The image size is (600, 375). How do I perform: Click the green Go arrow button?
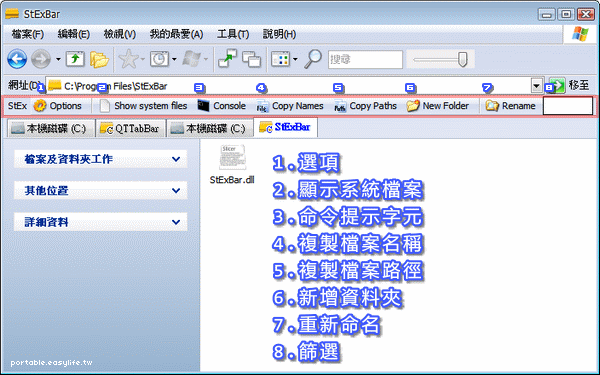coord(557,86)
